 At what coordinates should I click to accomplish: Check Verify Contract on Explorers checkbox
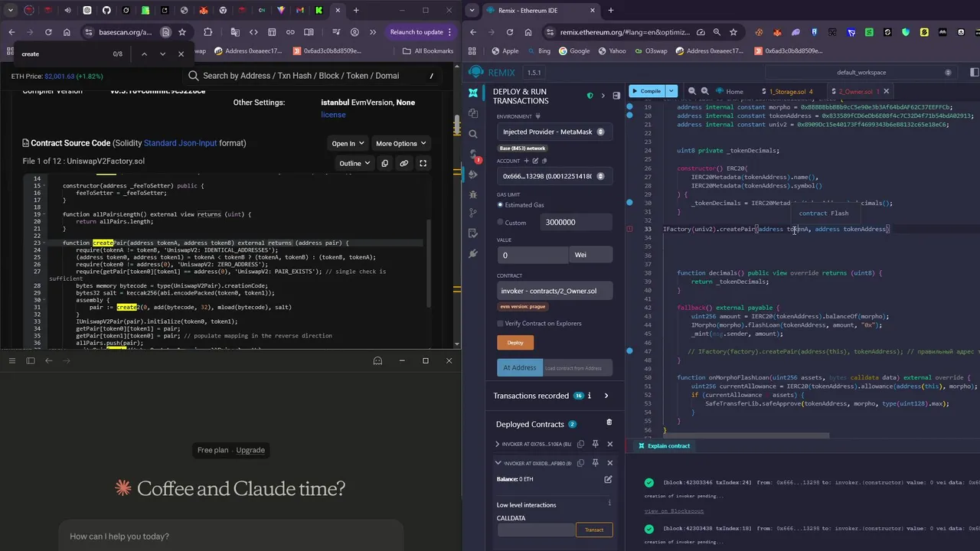coord(500,324)
